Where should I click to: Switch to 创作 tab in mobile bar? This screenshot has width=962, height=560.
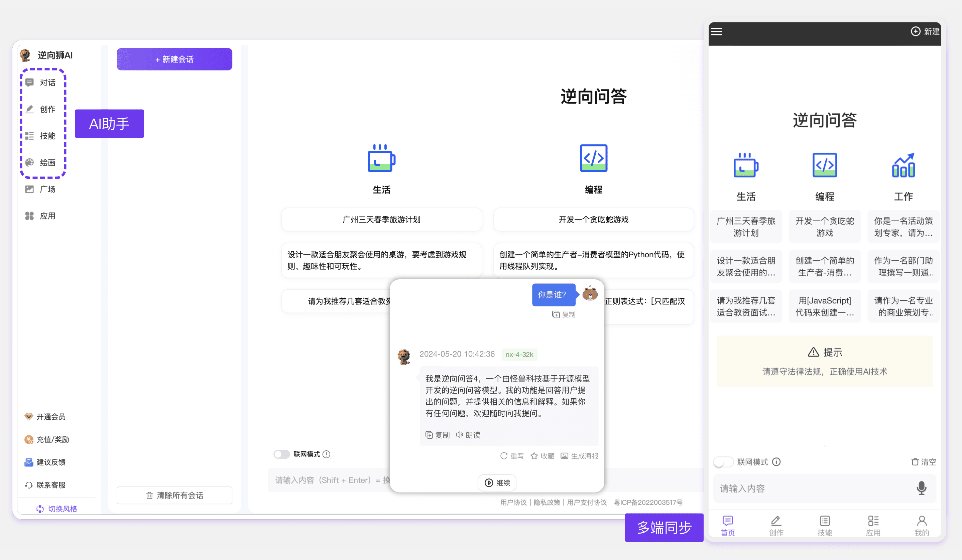coord(776,526)
